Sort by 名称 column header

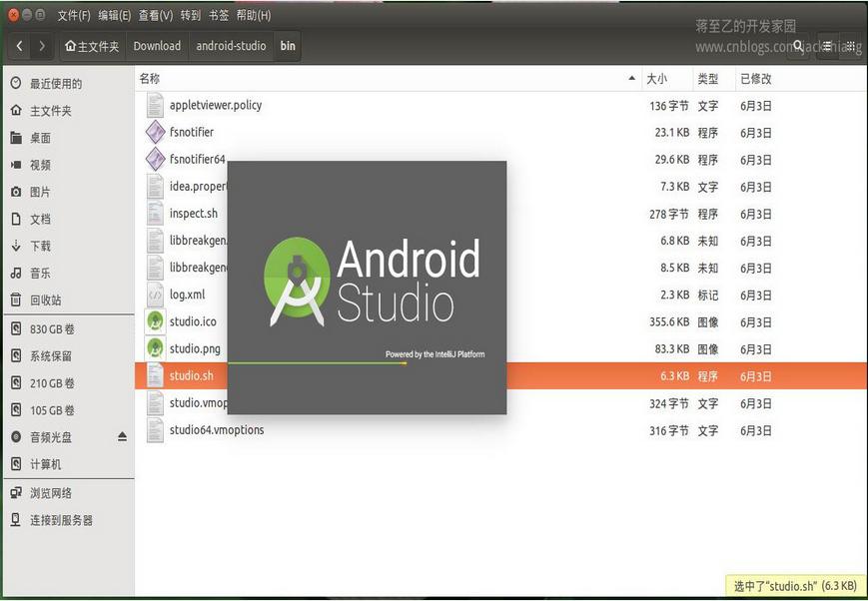tap(388, 79)
